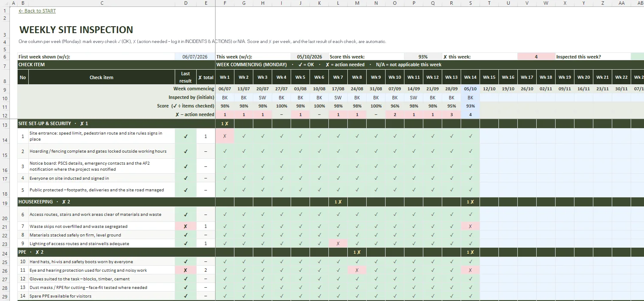Select the 'Inspected this week?' label cell
Viewport: 644px width, 301px height.
pos(593,57)
